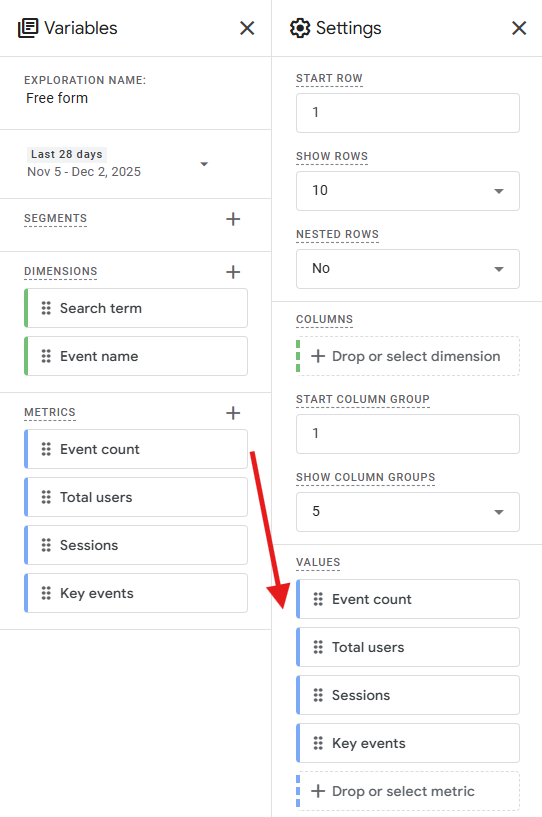Select Sessions metric in Variables panel

136,545
